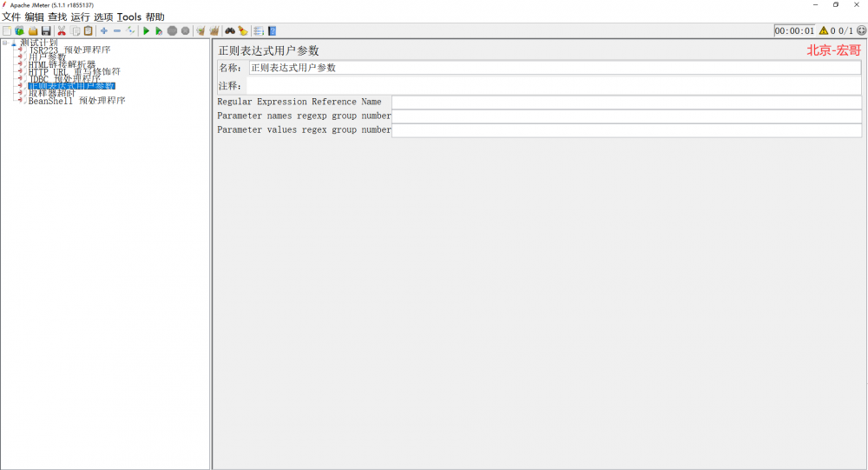Viewport: 868px width, 470px height.
Task: Select JSR223 预处理程序 in tree
Action: coord(69,50)
